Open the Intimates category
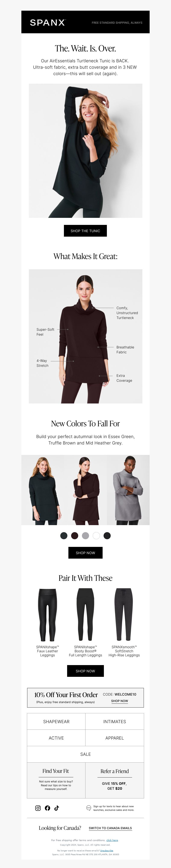The height and width of the screenshot is (868, 171). (x=115, y=721)
